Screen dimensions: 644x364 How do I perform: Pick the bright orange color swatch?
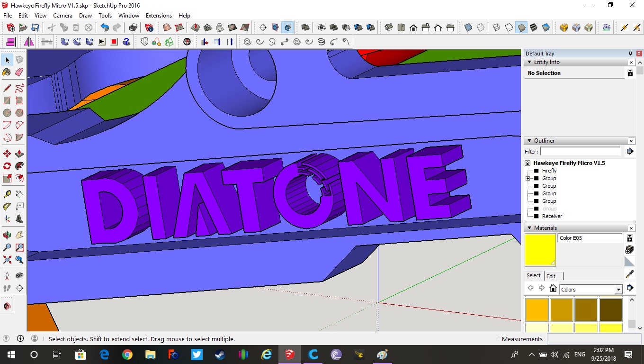(537, 309)
